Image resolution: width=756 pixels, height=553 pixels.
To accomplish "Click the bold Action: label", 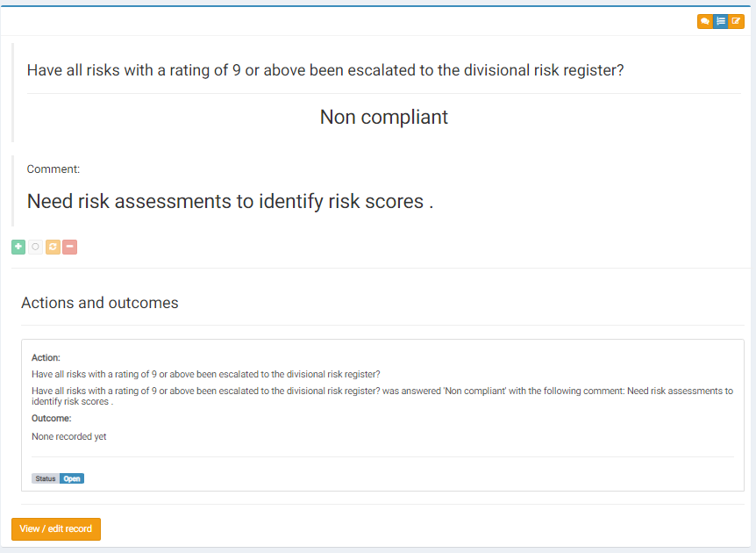I will click(x=46, y=357).
